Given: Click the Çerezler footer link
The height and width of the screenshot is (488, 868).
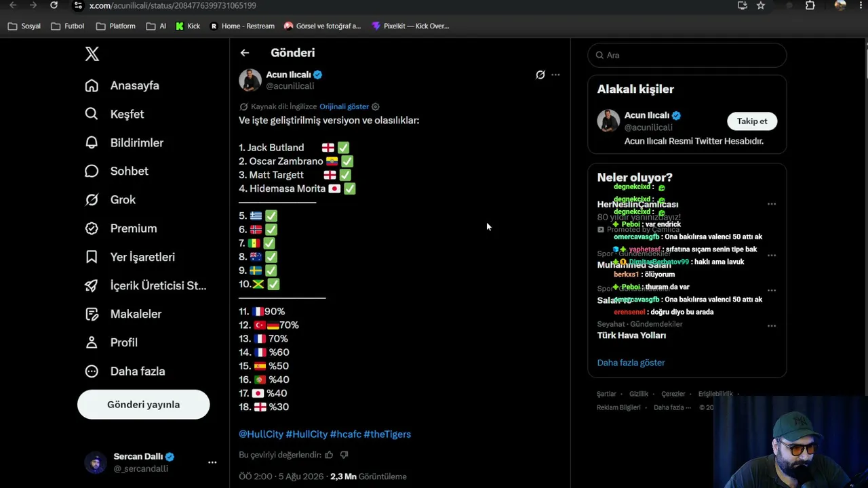Looking at the screenshot, I should (673, 394).
